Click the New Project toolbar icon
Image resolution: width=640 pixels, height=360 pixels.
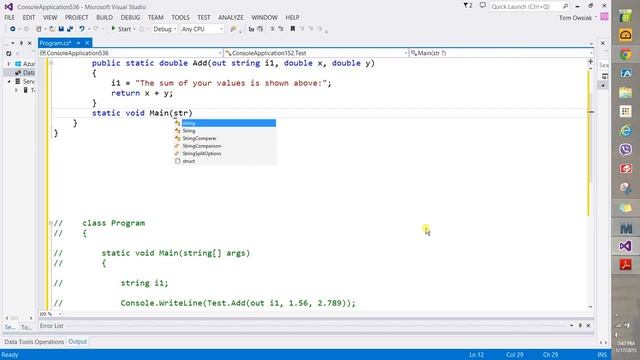pyautogui.click(x=39, y=29)
